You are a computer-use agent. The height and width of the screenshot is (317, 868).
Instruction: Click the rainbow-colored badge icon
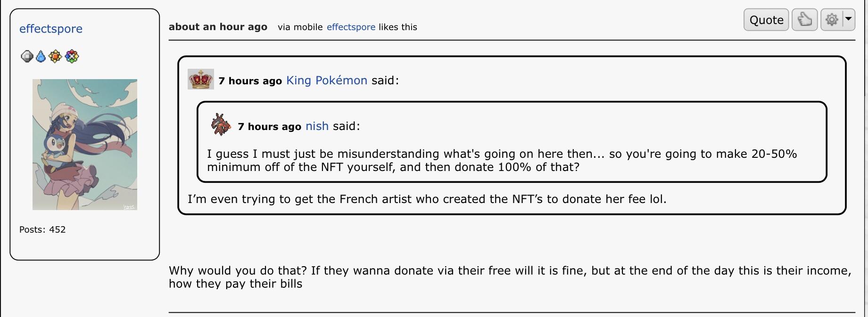click(72, 57)
